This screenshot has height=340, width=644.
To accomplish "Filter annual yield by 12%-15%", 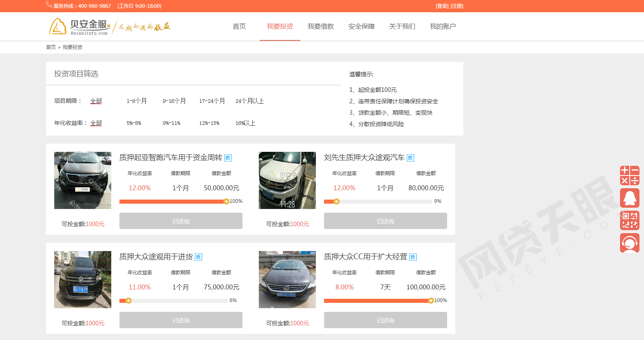I will click(209, 123).
